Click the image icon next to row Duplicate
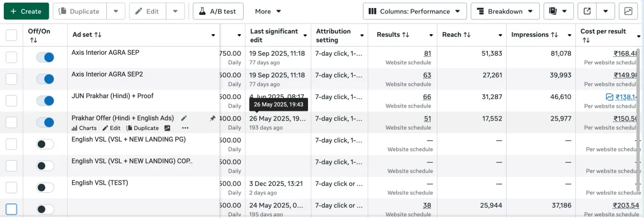The height and width of the screenshot is (218, 644). 167,128
